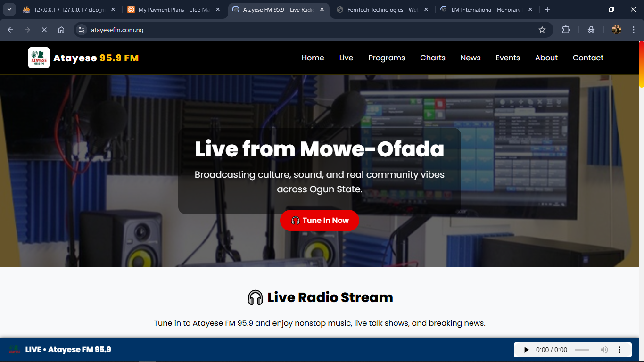Image resolution: width=644 pixels, height=362 pixels.
Task: Open the News navigation link
Action: [470, 58]
